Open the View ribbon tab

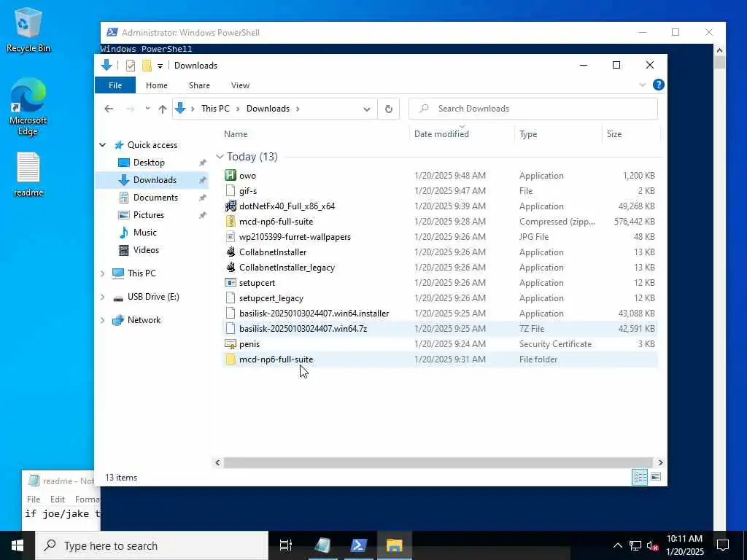240,85
